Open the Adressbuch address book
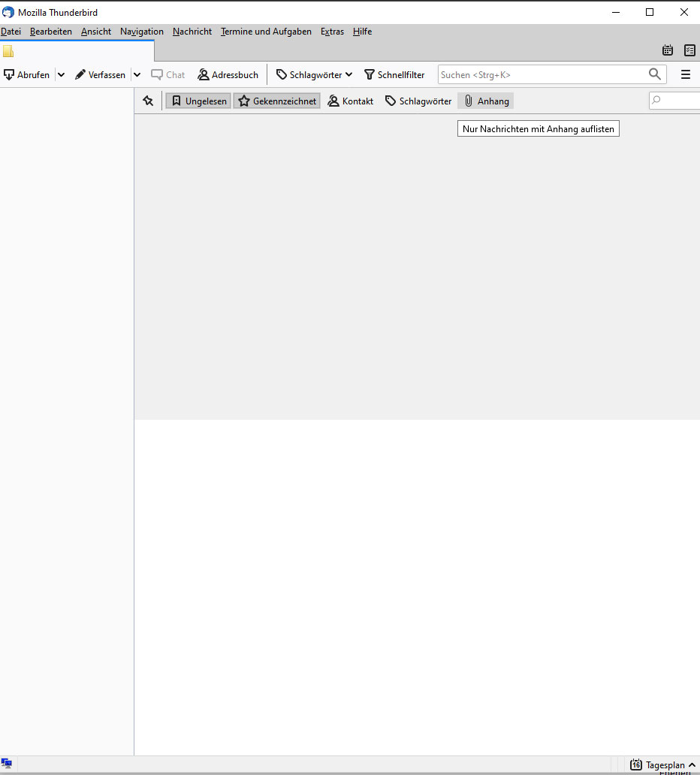Image resolution: width=700 pixels, height=775 pixels. tap(228, 74)
